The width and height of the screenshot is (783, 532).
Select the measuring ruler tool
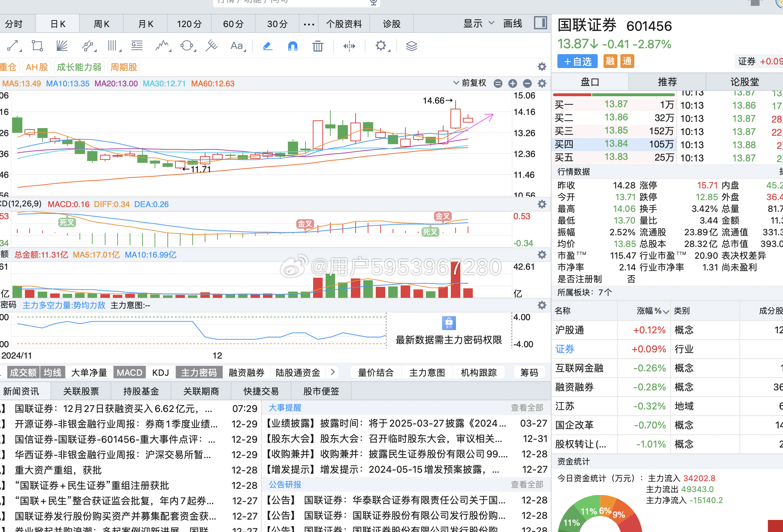coord(212,46)
